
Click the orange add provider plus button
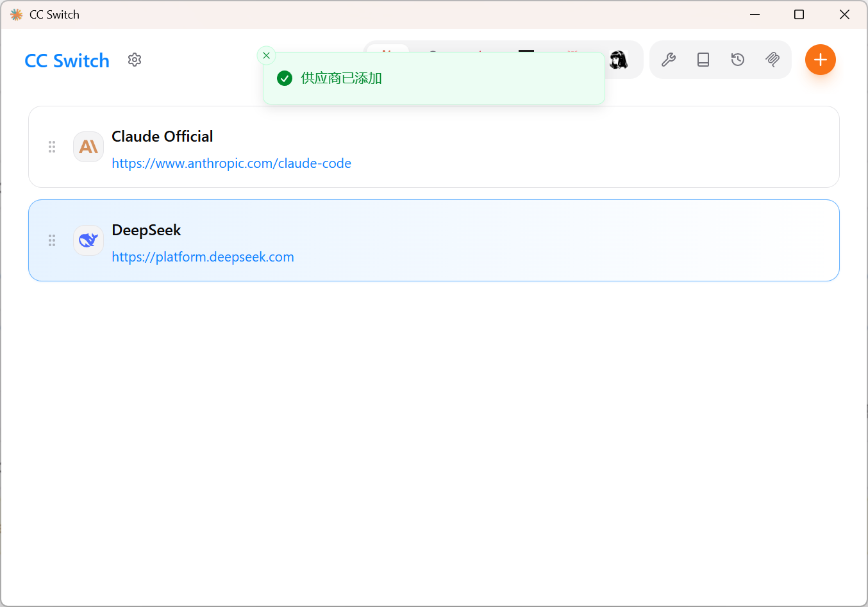coord(820,60)
